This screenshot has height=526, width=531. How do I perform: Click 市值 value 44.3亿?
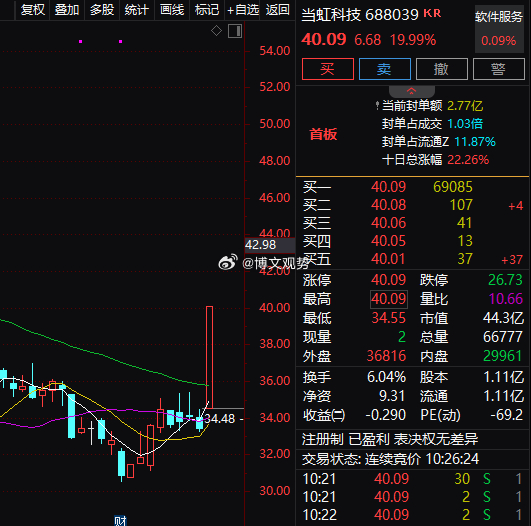(x=503, y=318)
